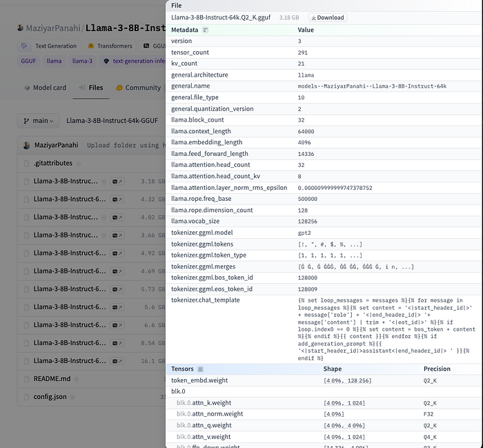Click the Transformers library tag
The height and width of the screenshot is (448, 483).
(x=110, y=46)
